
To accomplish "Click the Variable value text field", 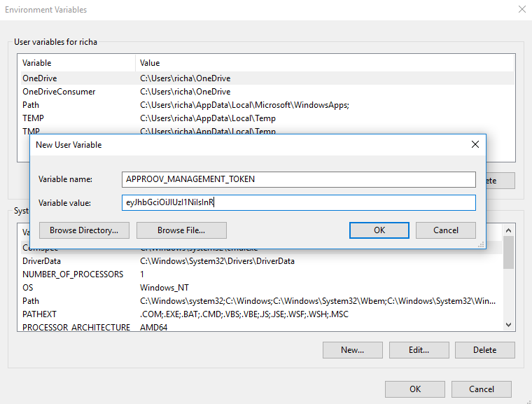I will click(x=298, y=203).
